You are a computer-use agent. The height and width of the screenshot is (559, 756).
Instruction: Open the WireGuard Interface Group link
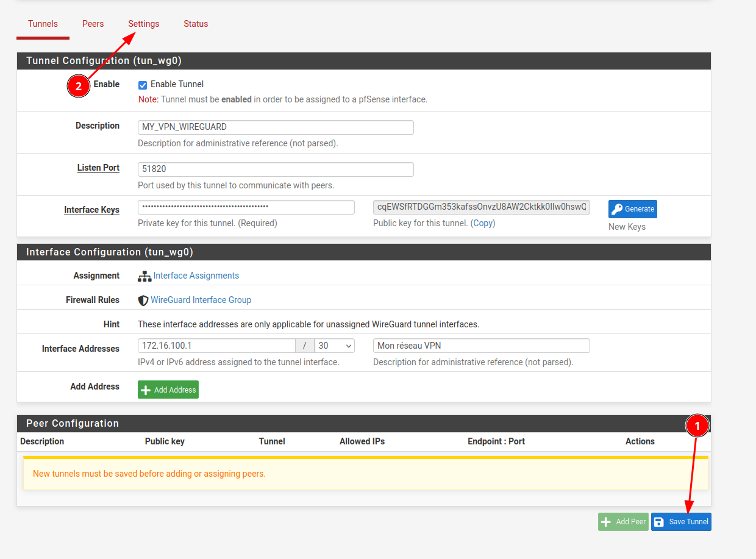tap(201, 300)
